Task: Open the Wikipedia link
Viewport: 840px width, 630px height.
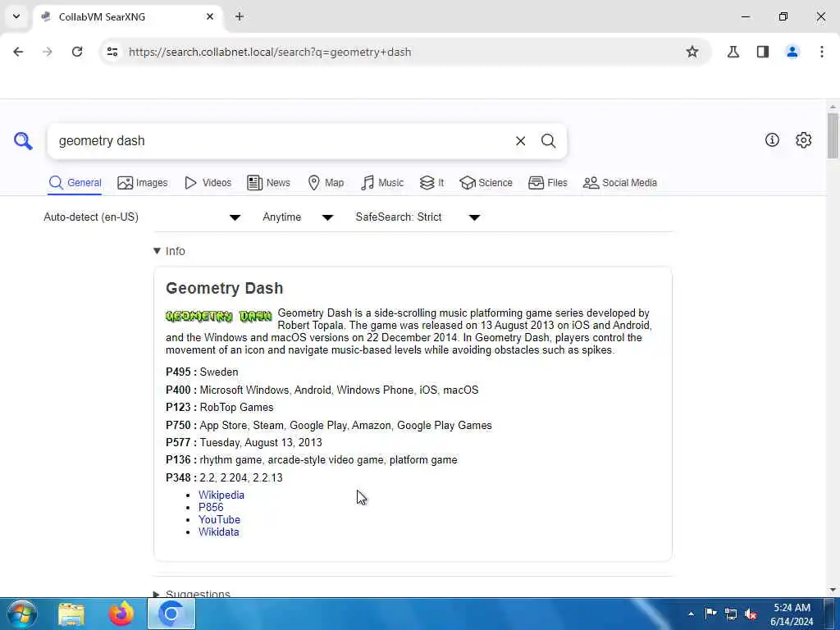Action: point(221,495)
